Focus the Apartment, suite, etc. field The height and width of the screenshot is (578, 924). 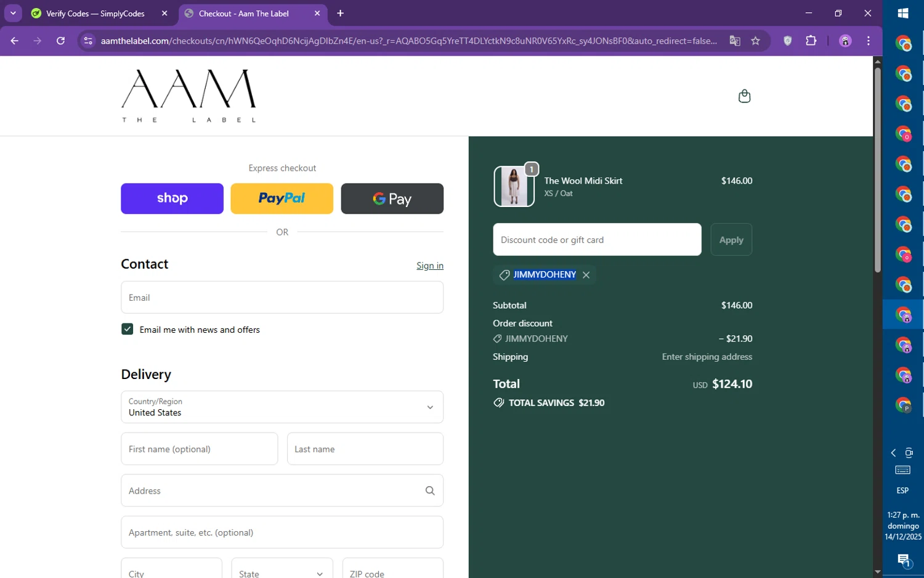(x=282, y=532)
